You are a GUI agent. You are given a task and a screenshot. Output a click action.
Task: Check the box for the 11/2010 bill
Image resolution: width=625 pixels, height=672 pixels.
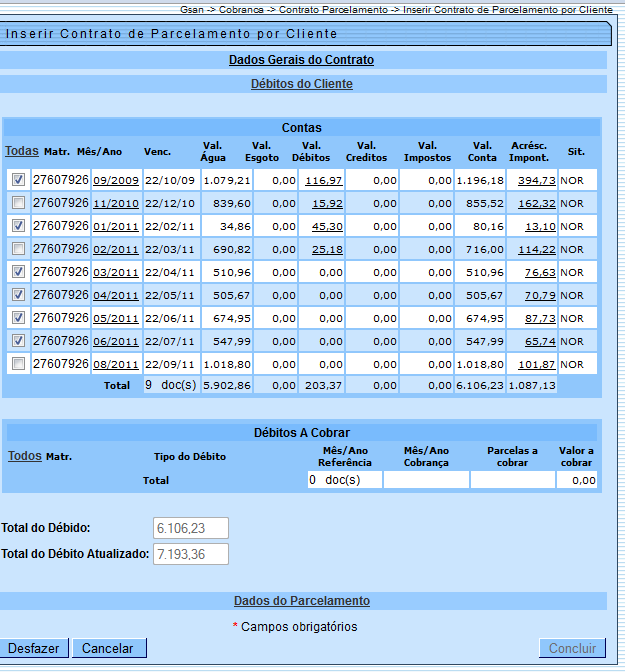coord(18,203)
